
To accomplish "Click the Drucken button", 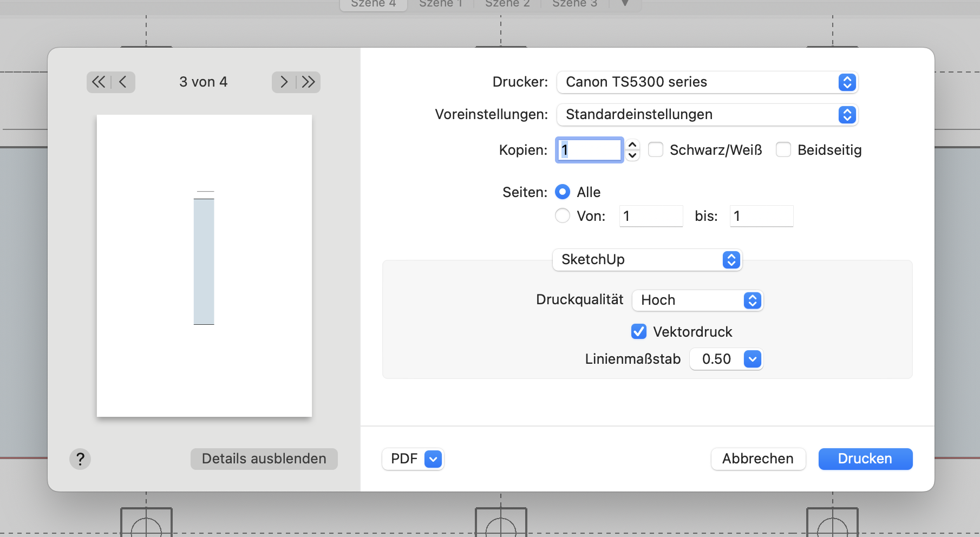I will click(x=865, y=459).
